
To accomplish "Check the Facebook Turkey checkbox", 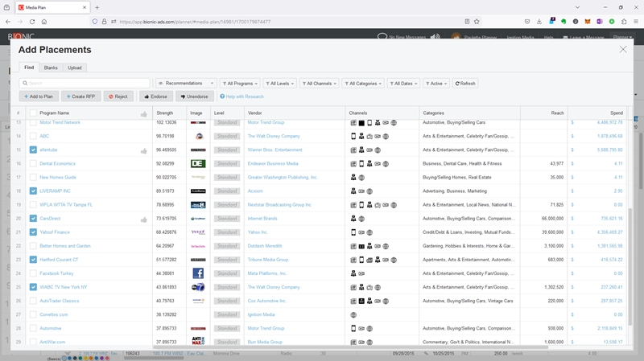I will click(x=33, y=273).
